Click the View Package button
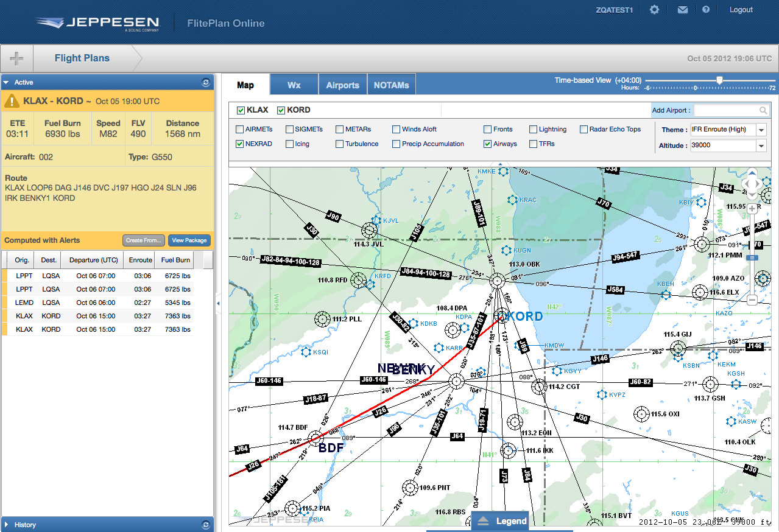This screenshot has width=779, height=532. click(x=189, y=240)
